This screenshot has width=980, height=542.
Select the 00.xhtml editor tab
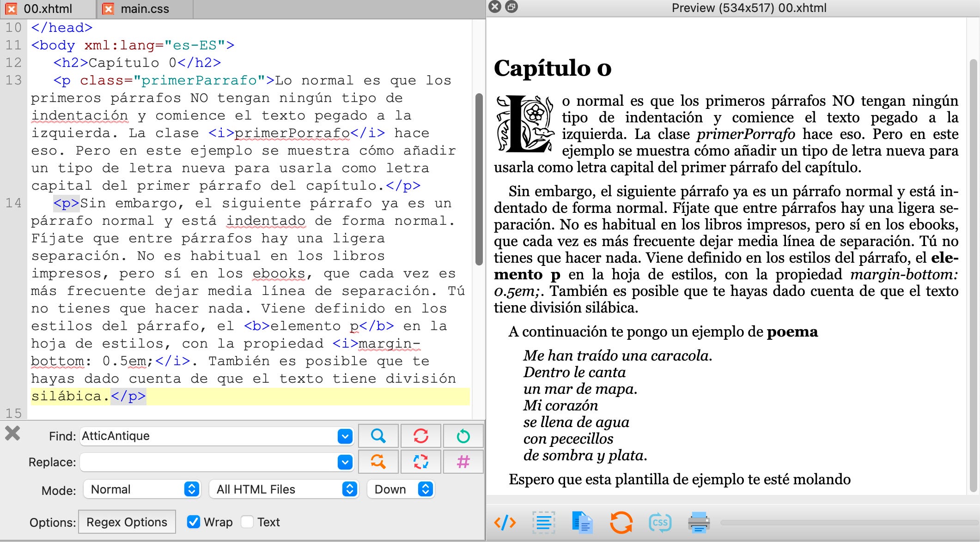pyautogui.click(x=48, y=9)
